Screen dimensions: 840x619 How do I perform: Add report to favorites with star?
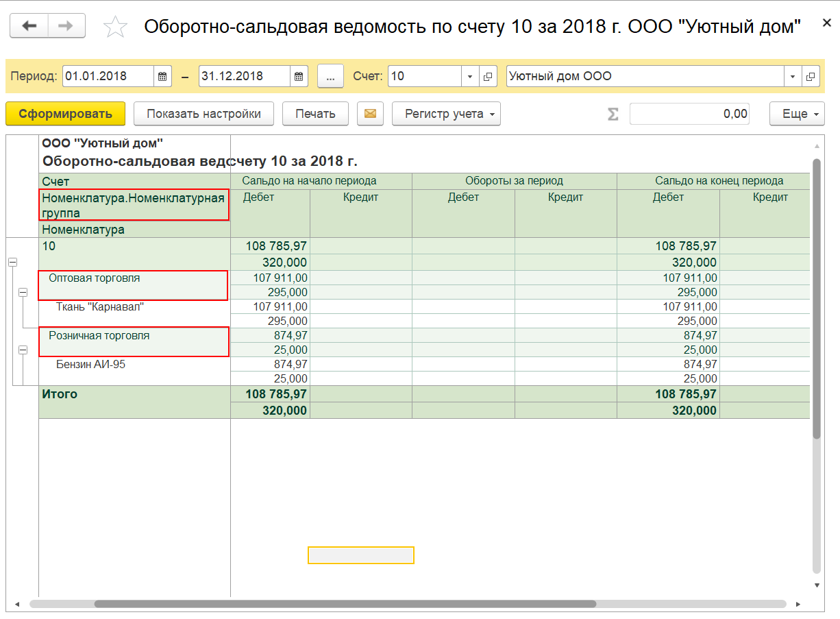(x=114, y=27)
